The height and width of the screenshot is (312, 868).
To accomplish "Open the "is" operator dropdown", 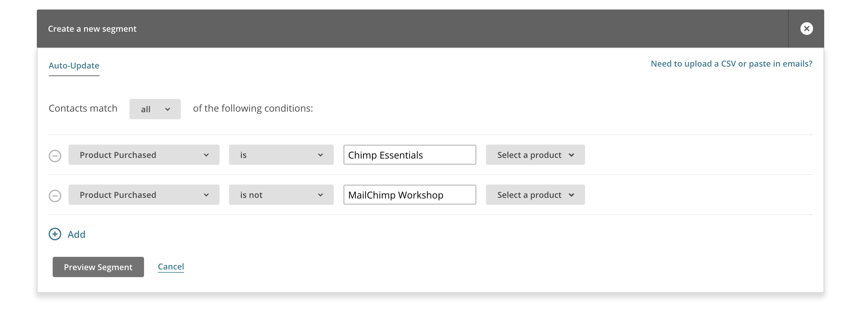I will click(x=281, y=155).
